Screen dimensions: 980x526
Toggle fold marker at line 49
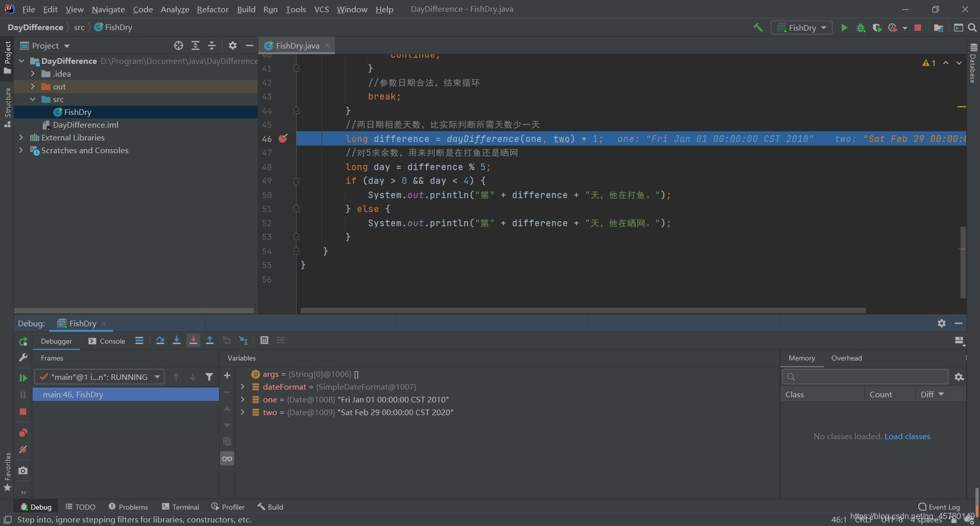(x=296, y=181)
